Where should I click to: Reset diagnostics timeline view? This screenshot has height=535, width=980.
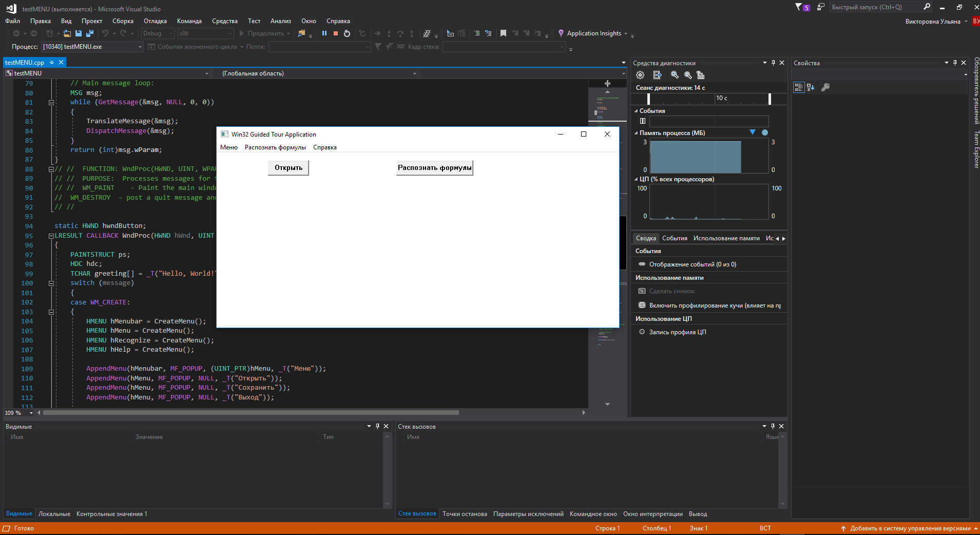pyautogui.click(x=701, y=75)
